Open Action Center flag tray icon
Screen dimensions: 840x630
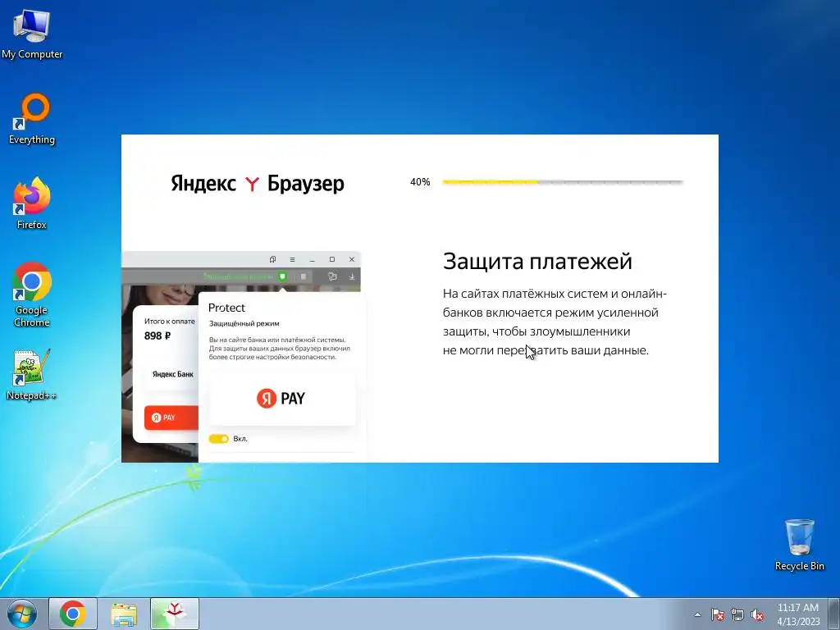pos(717,614)
